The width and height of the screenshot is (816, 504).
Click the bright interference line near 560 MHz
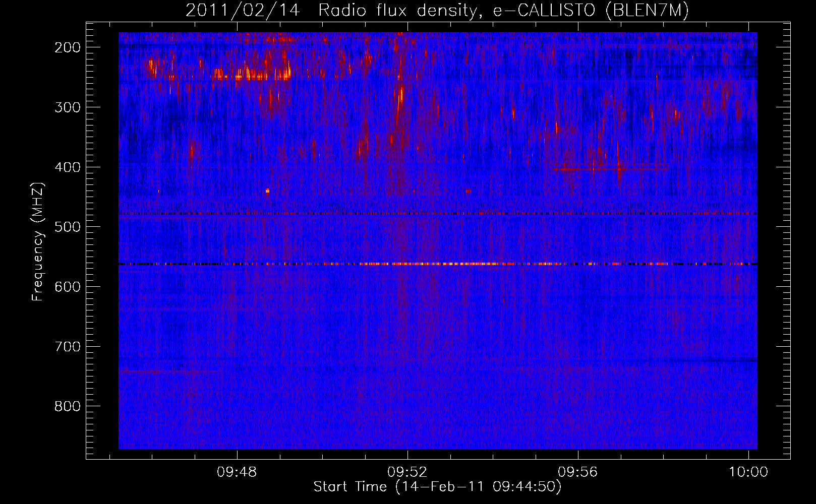point(438,264)
